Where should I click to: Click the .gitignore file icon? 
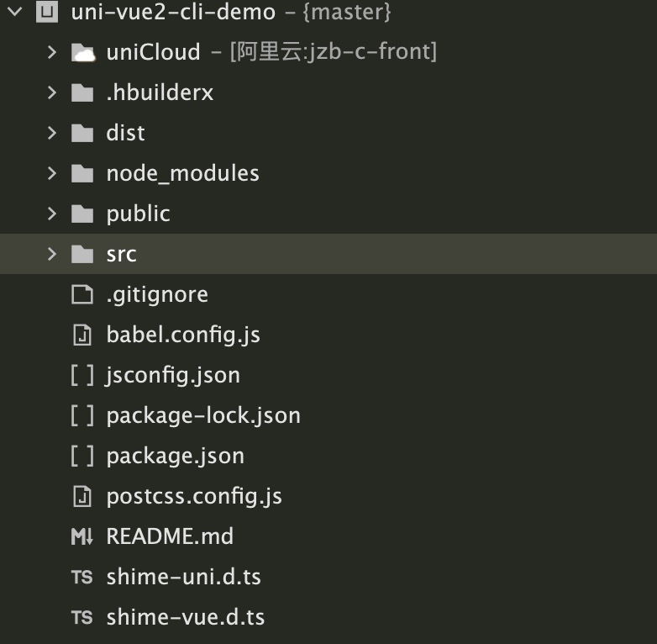point(82,294)
